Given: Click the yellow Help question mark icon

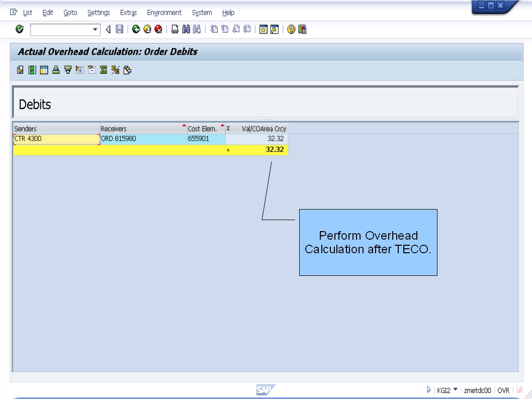Looking at the screenshot, I should pos(291,30).
